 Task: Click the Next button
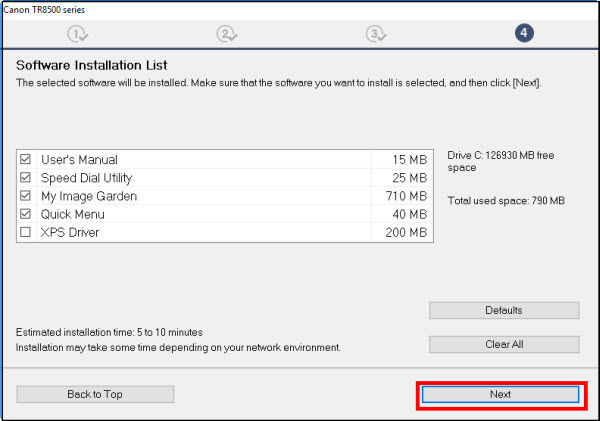tap(501, 394)
